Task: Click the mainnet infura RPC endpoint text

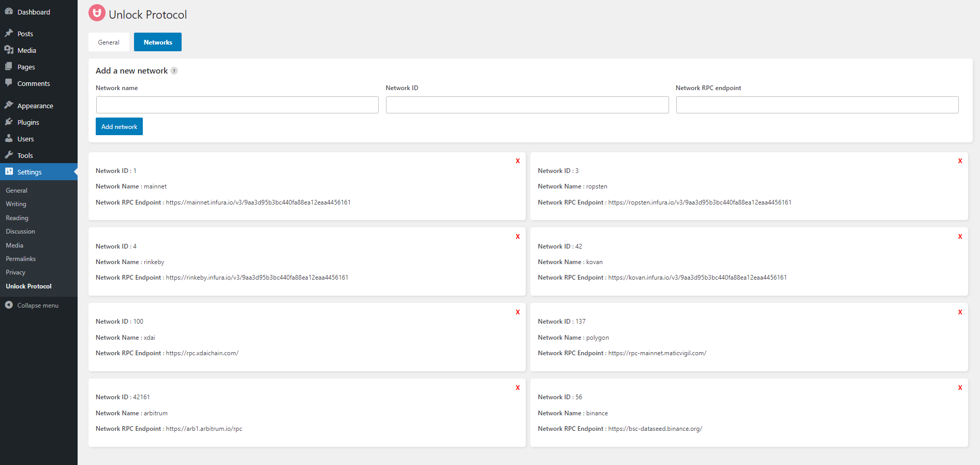Action: coord(258,202)
